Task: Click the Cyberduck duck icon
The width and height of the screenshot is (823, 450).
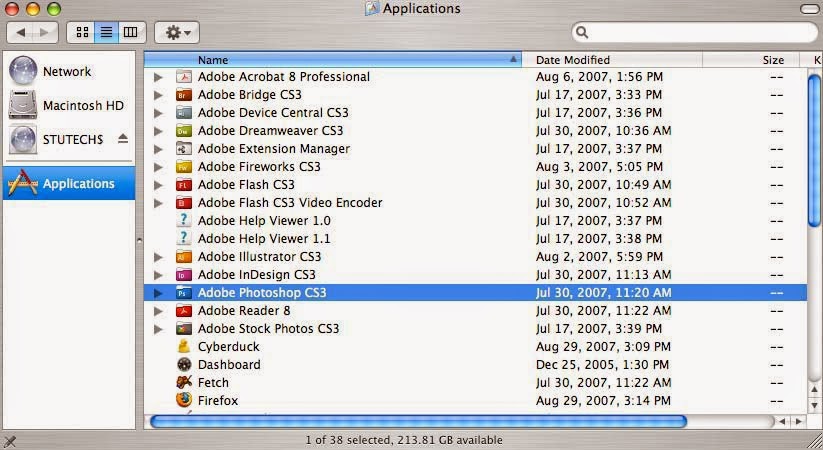Action: pos(184,347)
